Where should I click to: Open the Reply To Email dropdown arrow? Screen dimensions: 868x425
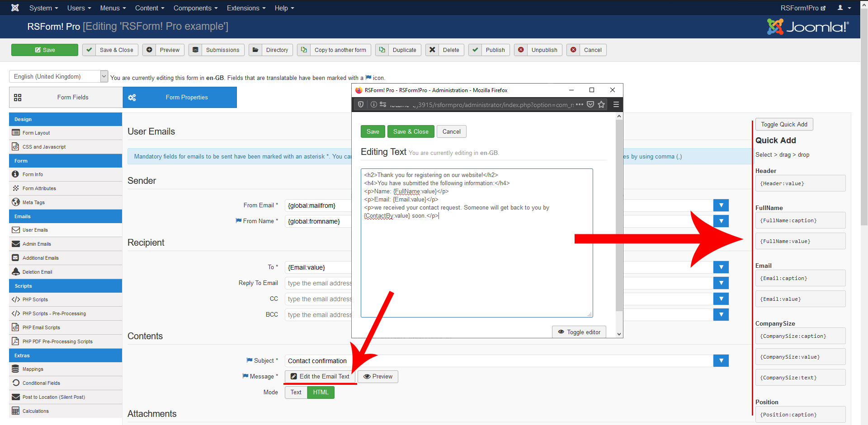(x=721, y=283)
